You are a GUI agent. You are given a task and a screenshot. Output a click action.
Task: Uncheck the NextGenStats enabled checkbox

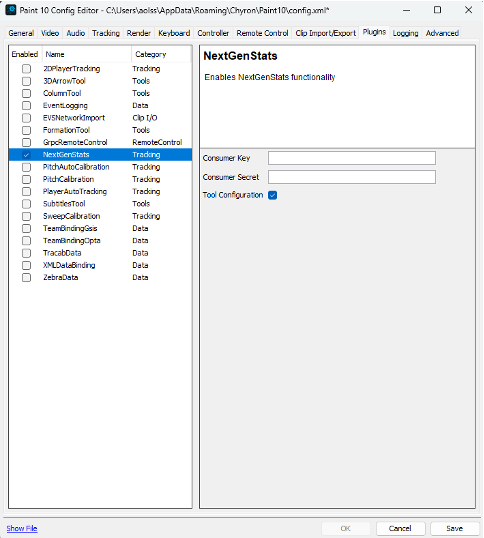click(26, 155)
